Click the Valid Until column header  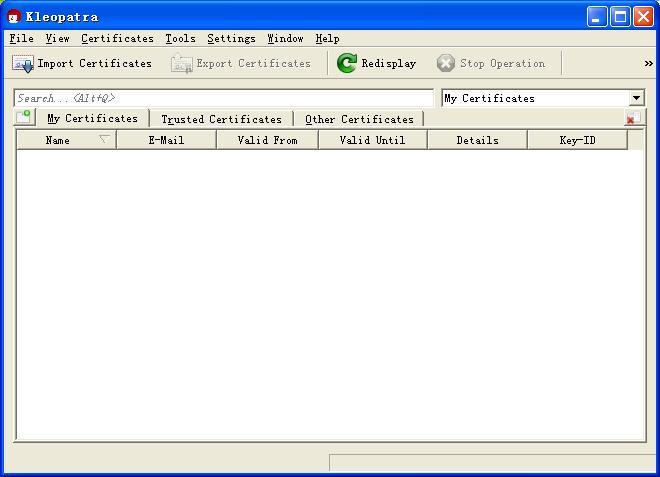click(372, 140)
